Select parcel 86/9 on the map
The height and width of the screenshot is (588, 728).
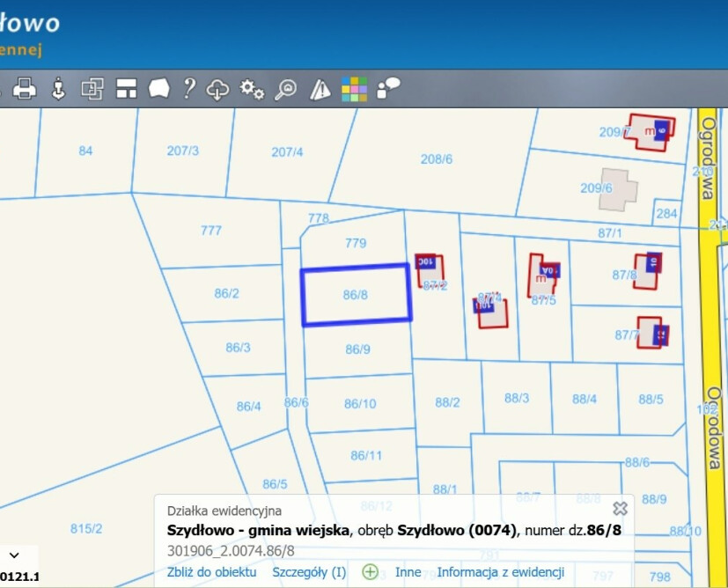[x=357, y=349]
